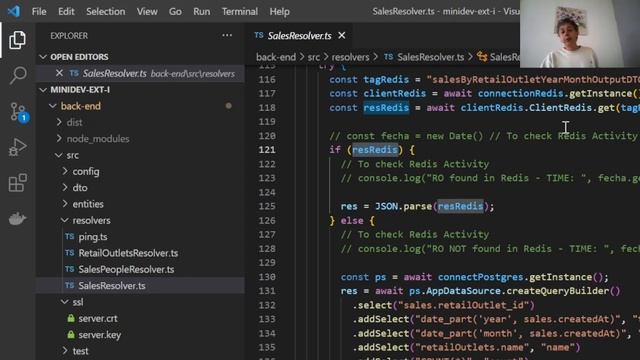This screenshot has height=360, width=640.
Task: Open the Go menu
Action: 175,11
